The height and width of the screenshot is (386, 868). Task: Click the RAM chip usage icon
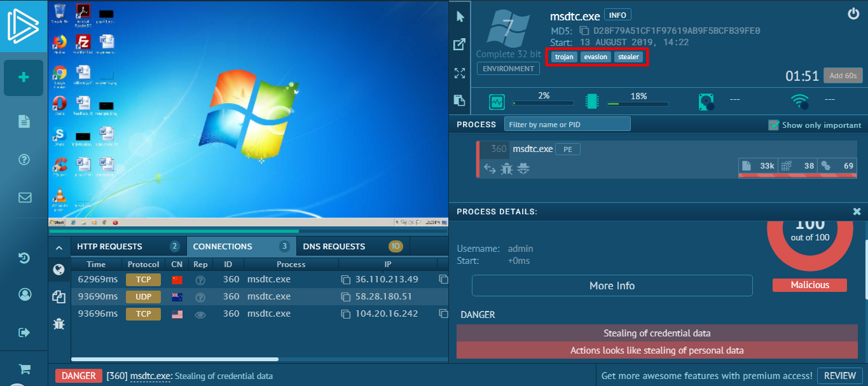(x=592, y=101)
